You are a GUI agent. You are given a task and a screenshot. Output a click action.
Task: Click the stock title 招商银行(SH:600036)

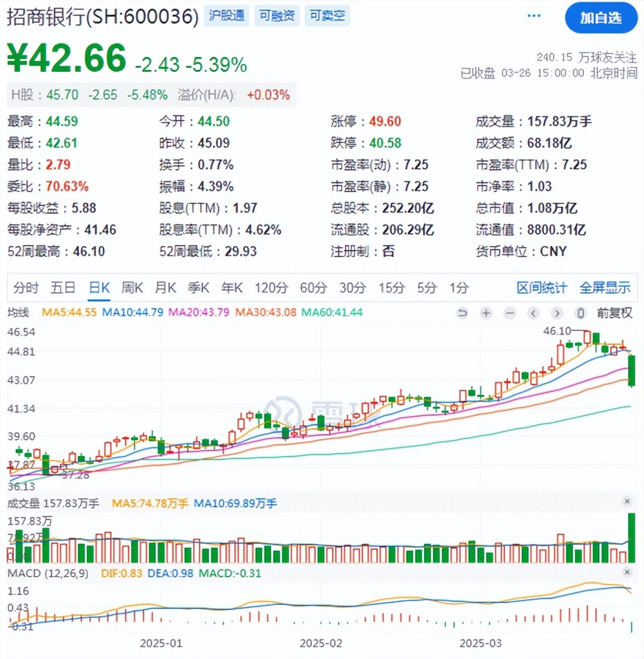pos(103,17)
